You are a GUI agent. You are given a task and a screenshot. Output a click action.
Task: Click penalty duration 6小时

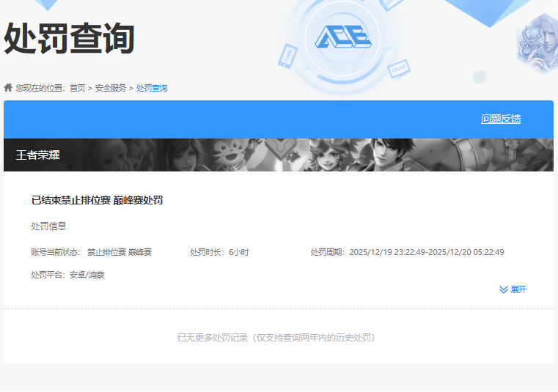[x=238, y=252]
